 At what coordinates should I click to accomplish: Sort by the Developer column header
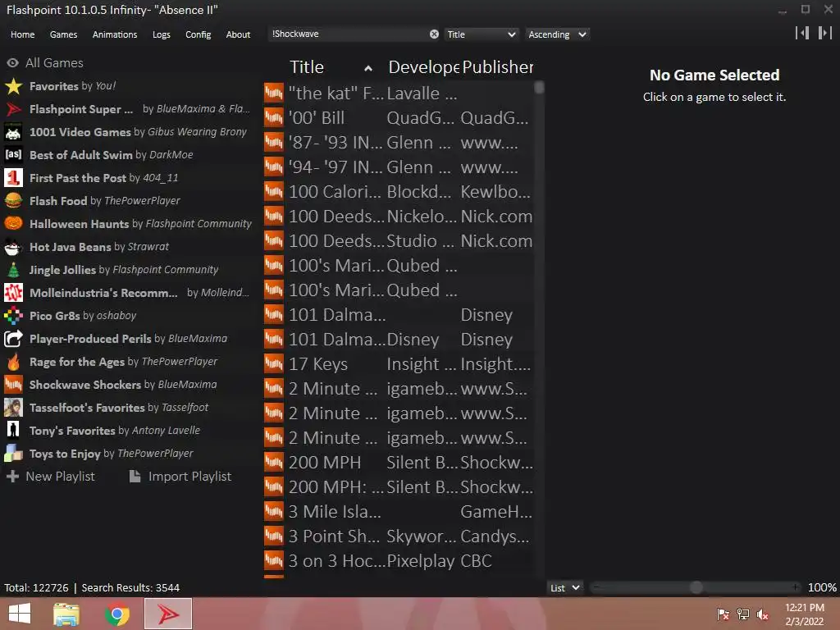point(423,67)
